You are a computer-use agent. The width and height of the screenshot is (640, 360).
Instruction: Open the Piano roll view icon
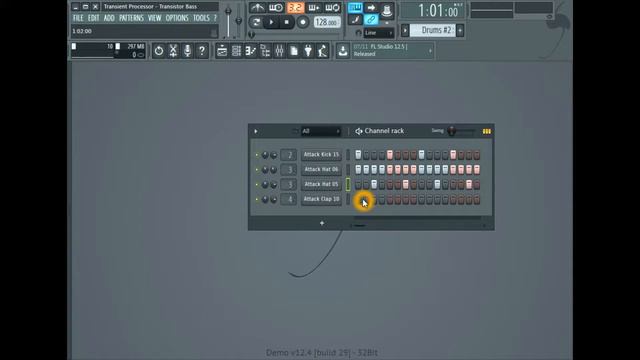[251, 51]
